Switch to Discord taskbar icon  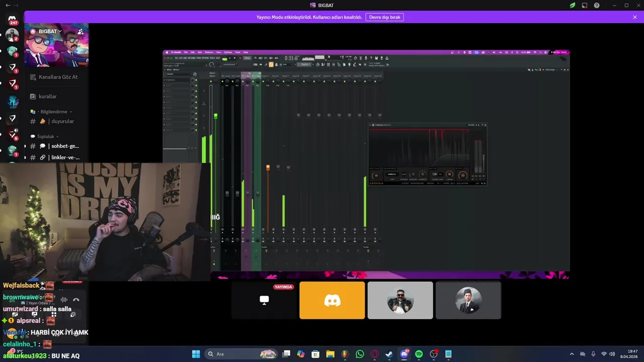404,354
